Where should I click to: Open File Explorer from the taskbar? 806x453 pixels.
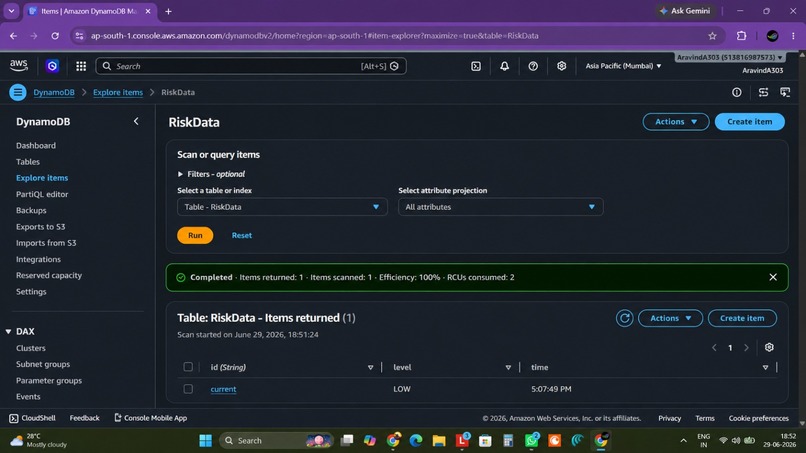(438, 441)
